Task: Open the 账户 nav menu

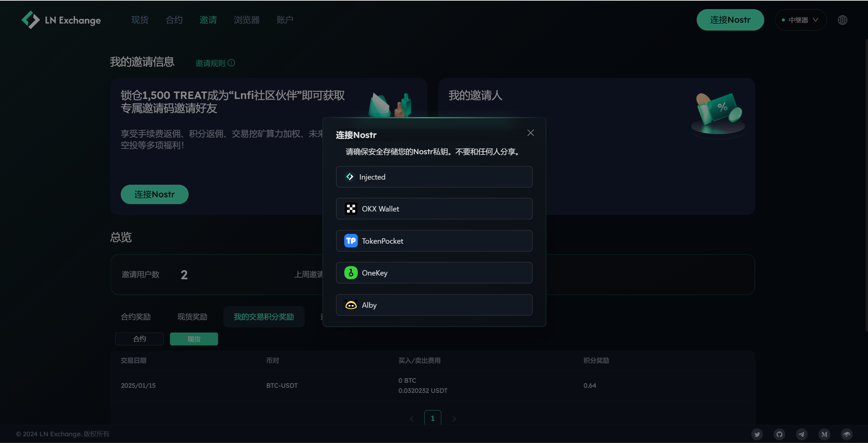Action: pos(285,20)
